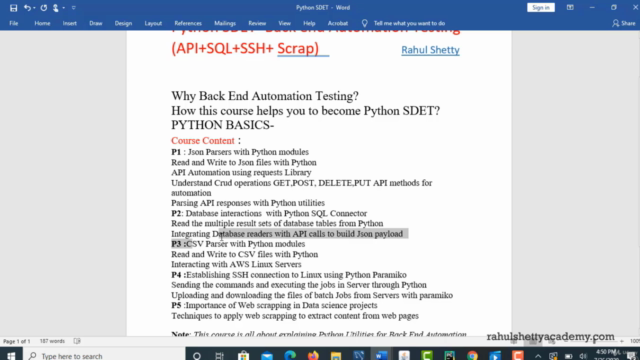Show hidden system tray icons

coord(538,356)
